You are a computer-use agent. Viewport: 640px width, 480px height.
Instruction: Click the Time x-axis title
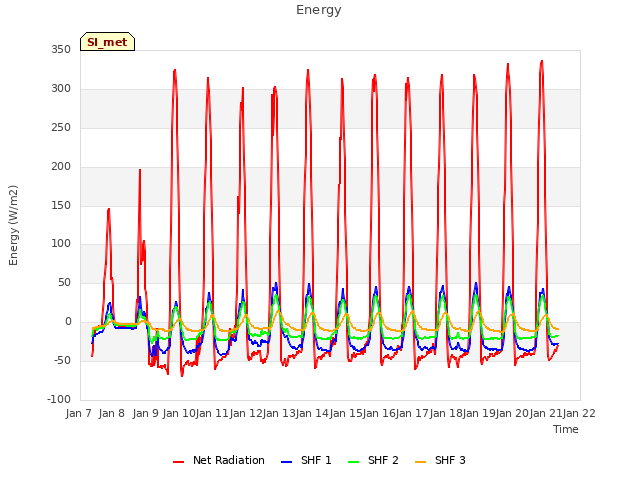tap(566, 429)
